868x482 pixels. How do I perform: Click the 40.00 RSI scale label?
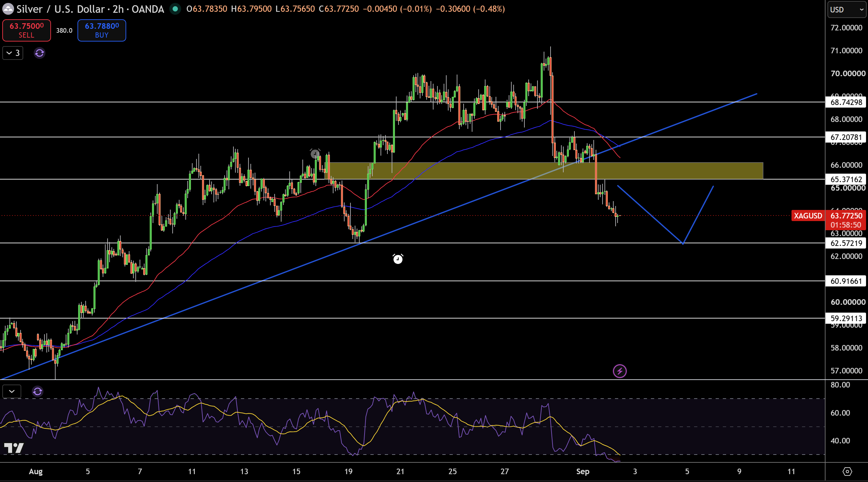click(840, 440)
